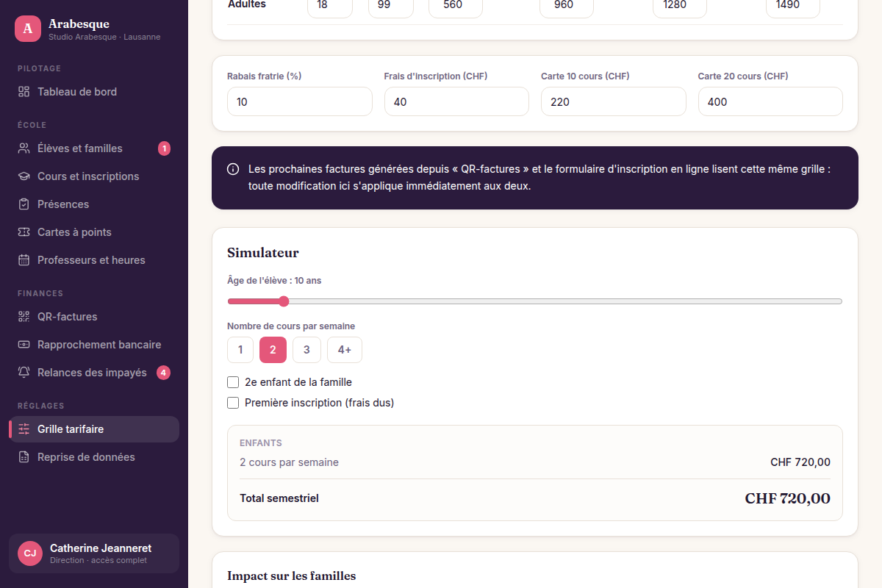Click the Rabais fratrie (%) field
This screenshot has height=588, width=882.
pyautogui.click(x=300, y=101)
